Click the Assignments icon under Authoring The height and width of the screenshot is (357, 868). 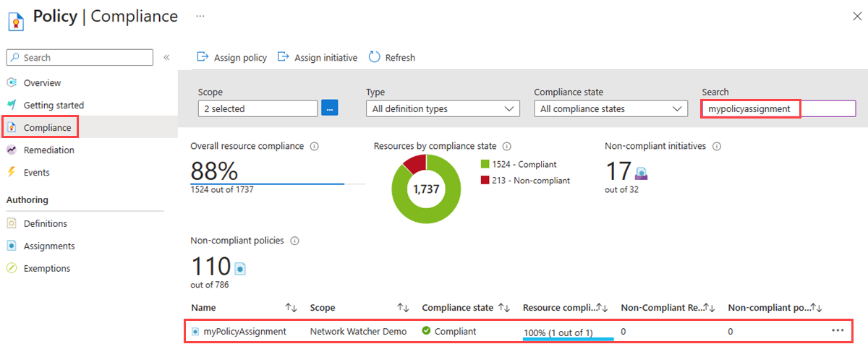pos(12,246)
